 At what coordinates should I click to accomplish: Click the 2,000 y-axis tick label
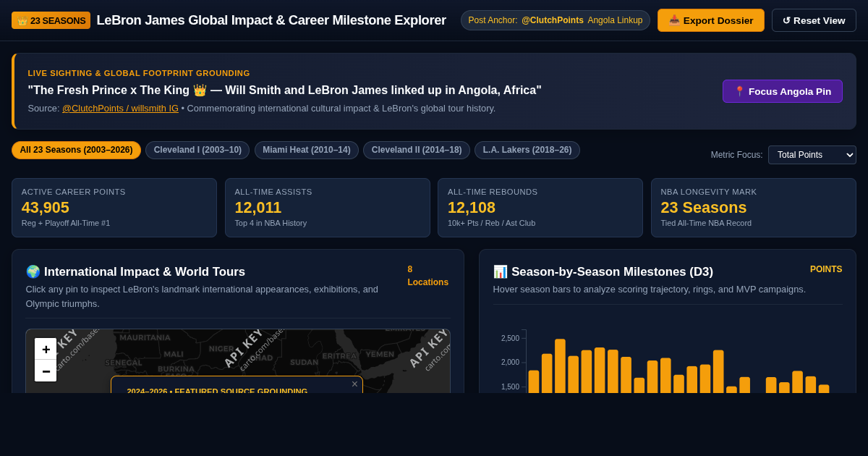(510, 363)
